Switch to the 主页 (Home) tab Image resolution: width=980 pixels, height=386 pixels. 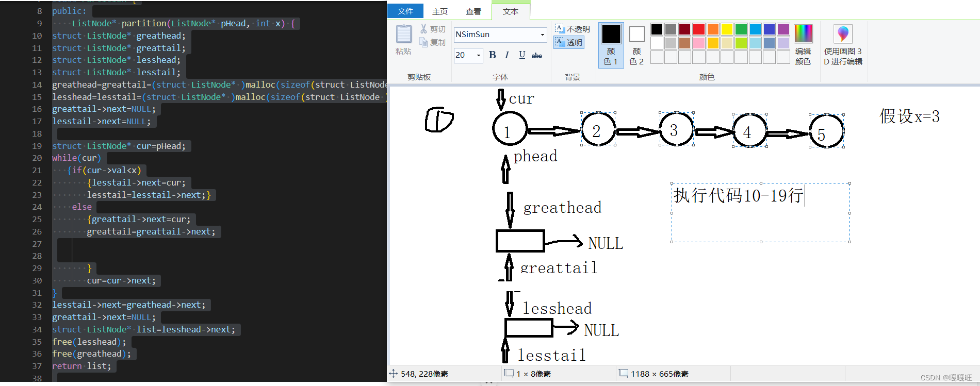click(440, 11)
